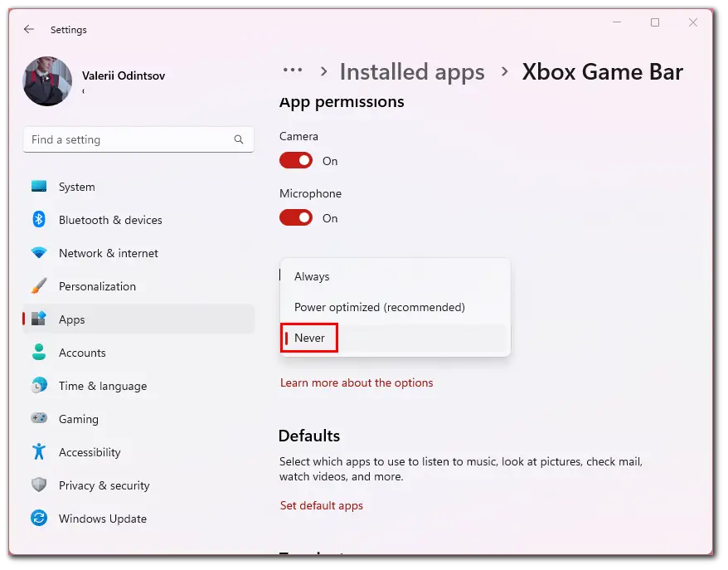The height and width of the screenshot is (570, 728).
Task: Select the Apps label in sidebar
Action: coord(72,319)
